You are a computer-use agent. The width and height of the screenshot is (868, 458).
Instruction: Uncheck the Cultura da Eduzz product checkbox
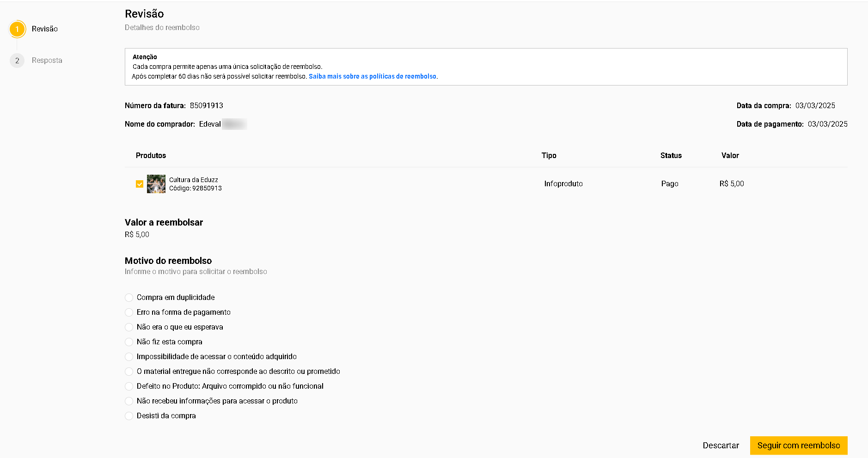(x=140, y=184)
